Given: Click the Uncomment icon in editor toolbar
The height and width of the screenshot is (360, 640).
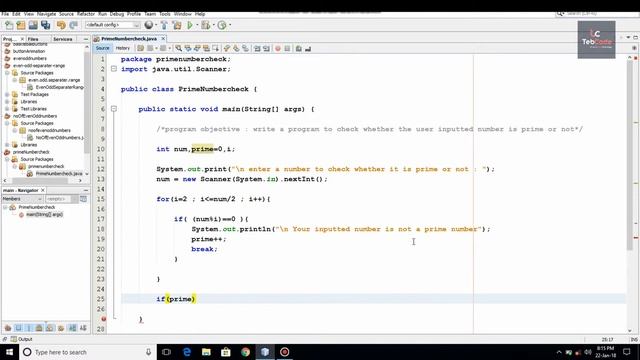Looking at the screenshot, I should (x=308, y=49).
